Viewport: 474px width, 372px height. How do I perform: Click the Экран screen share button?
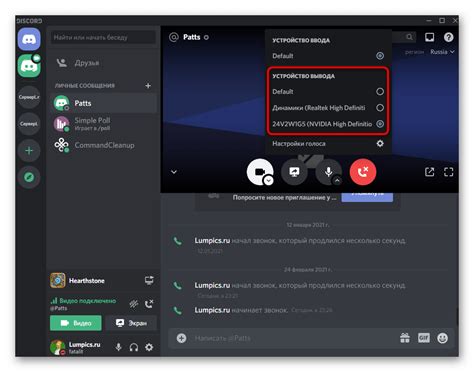point(131,323)
